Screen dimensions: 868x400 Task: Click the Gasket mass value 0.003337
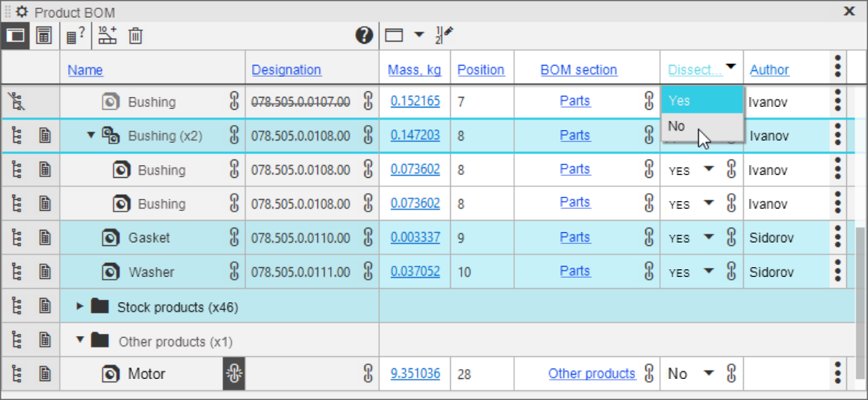point(415,238)
